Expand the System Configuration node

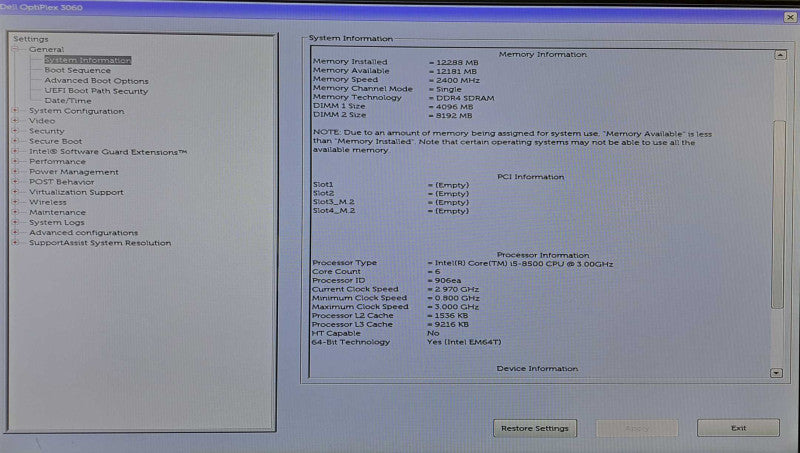click(15, 111)
